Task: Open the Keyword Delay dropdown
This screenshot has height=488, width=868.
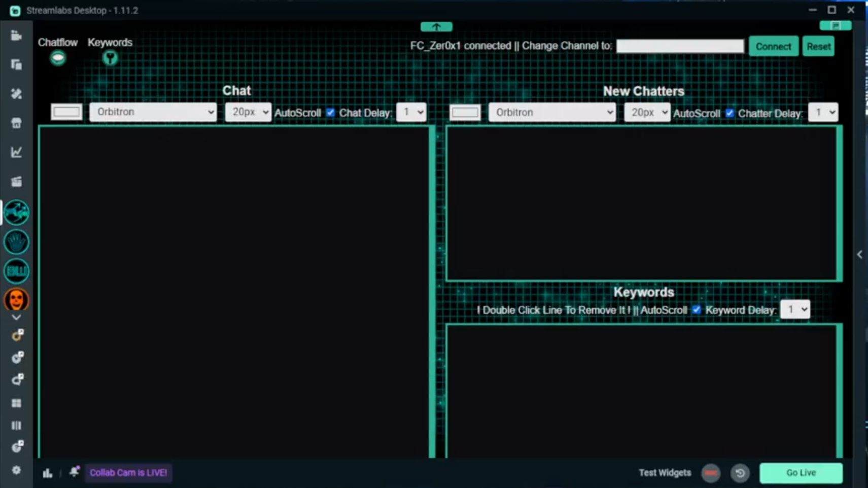Action: [x=795, y=309]
